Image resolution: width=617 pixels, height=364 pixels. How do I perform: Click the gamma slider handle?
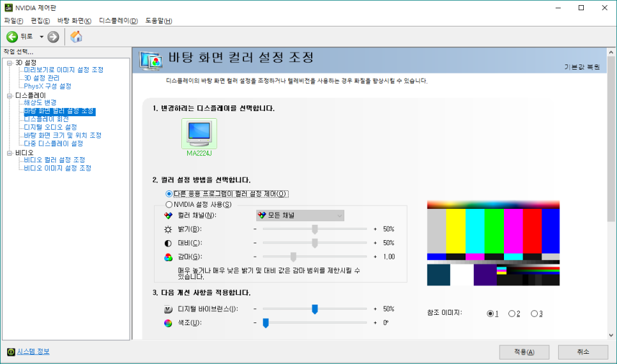[x=293, y=257]
